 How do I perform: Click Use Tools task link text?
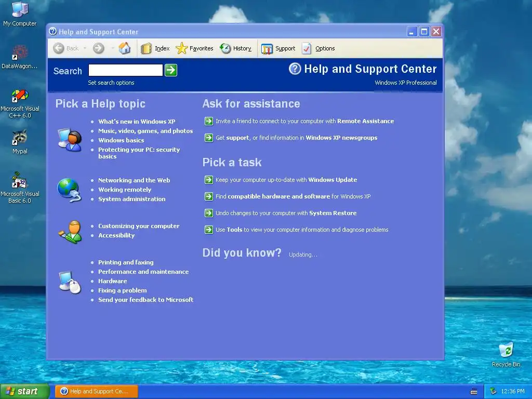tap(302, 230)
